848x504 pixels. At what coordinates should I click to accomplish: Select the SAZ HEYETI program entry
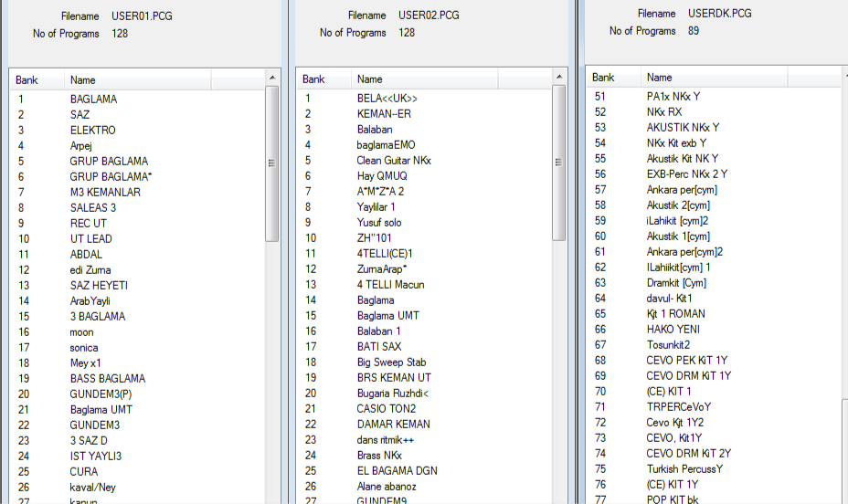coord(99,286)
